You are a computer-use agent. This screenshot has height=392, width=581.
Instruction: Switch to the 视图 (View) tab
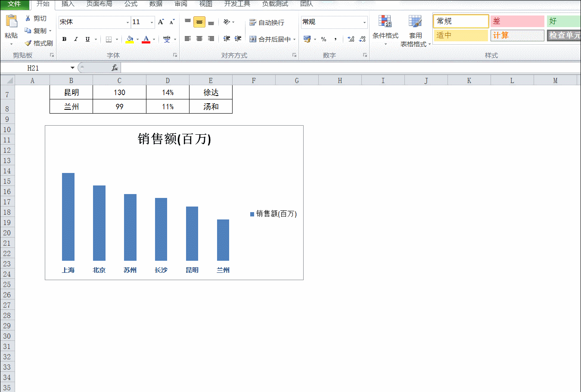(206, 4)
